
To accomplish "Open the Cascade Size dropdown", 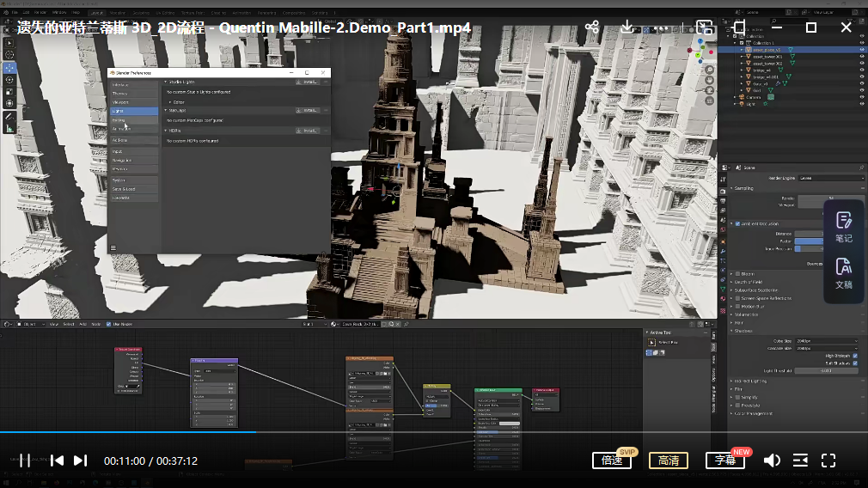I will [x=827, y=349].
